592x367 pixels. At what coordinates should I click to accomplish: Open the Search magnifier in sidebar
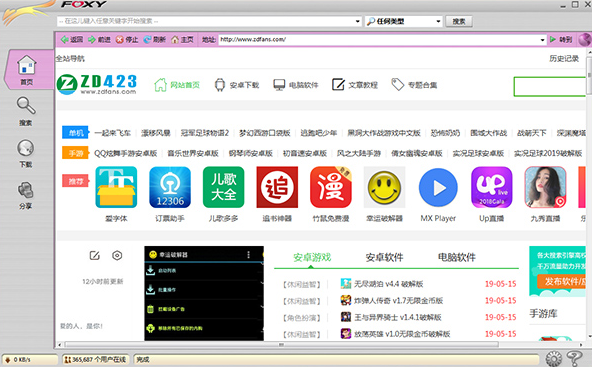(26, 110)
